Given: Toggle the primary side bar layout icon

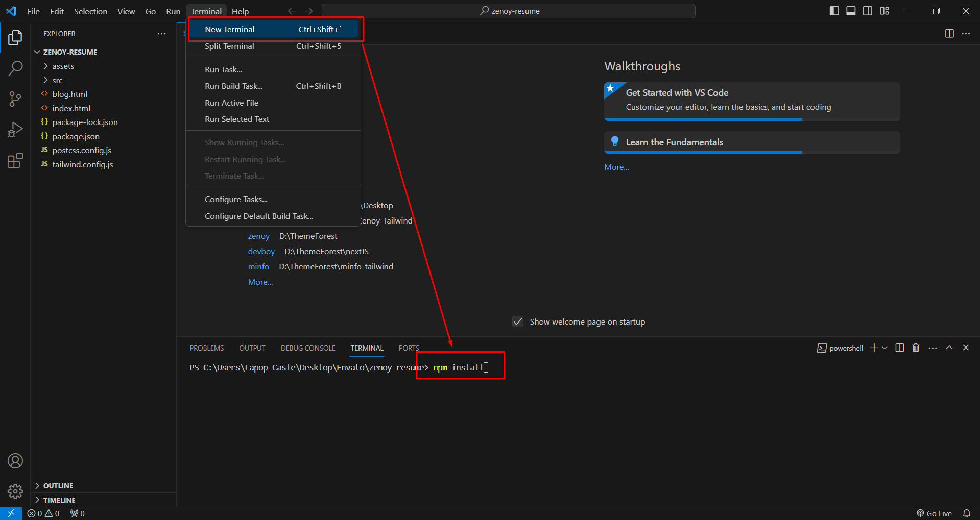Looking at the screenshot, I should point(834,11).
